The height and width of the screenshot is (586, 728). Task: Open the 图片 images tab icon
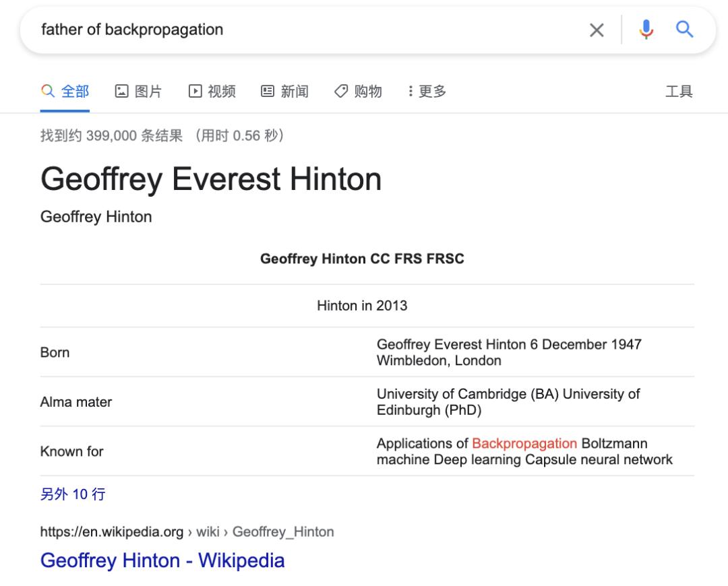122,92
